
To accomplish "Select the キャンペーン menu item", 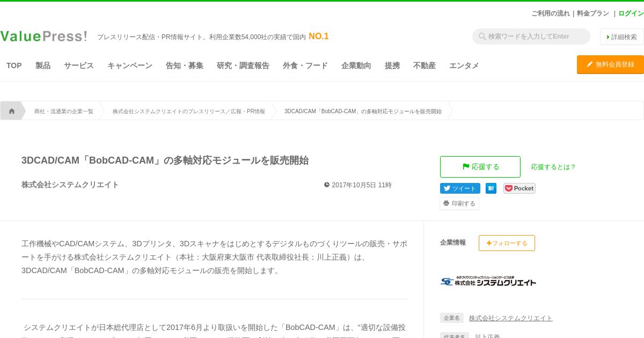I will click(x=130, y=65).
